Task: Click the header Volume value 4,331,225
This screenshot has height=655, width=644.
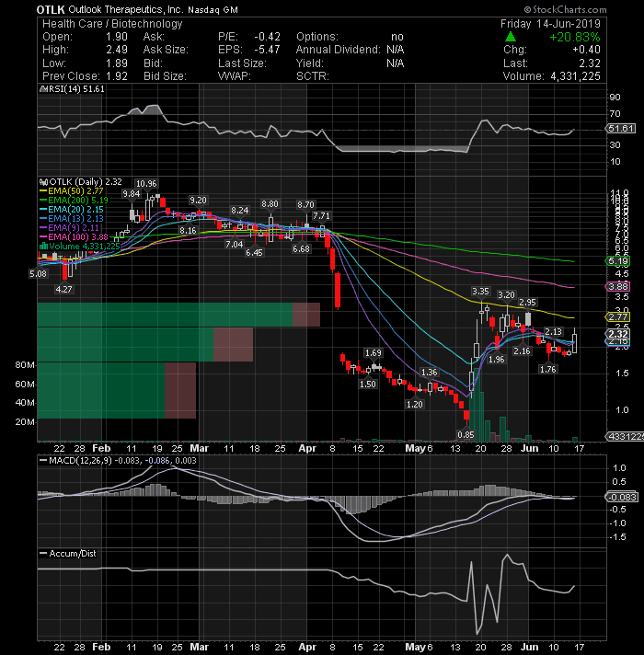Action: point(575,76)
